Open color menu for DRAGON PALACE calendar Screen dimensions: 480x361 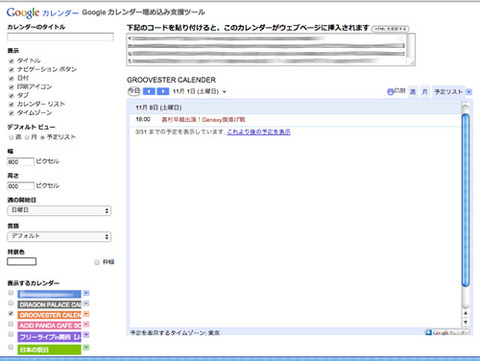click(86, 303)
